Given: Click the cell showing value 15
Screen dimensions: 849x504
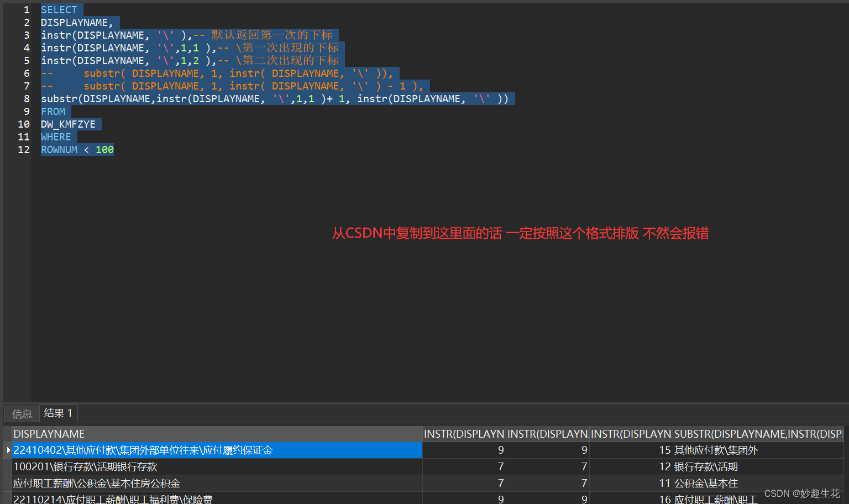Looking at the screenshot, I should click(x=664, y=450).
